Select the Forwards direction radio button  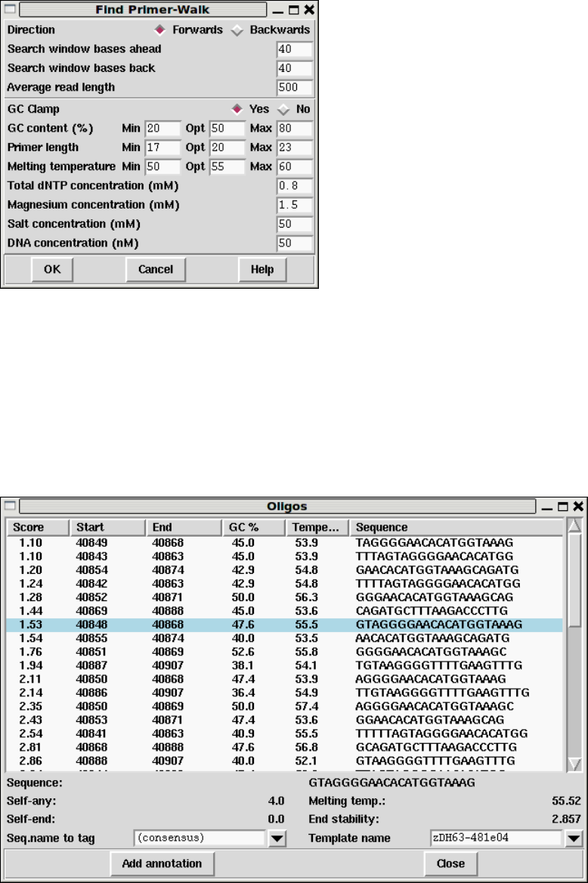pyautogui.click(x=160, y=29)
